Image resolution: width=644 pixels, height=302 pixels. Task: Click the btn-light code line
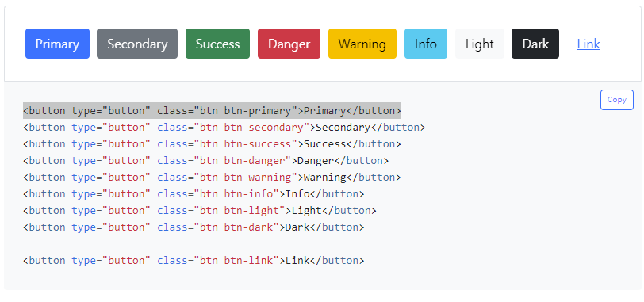[x=200, y=211]
